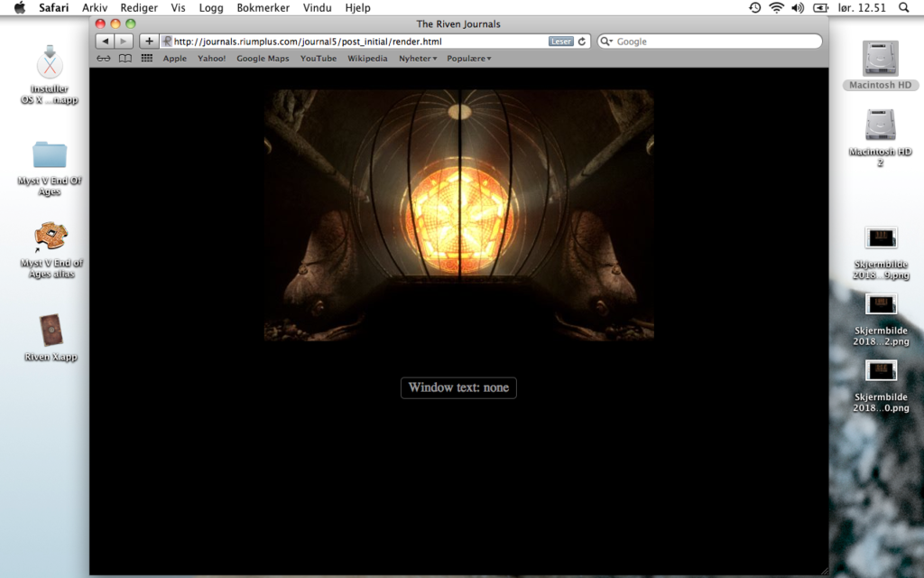Show all bookmarks book icon
The width and height of the screenshot is (924, 578).
point(125,59)
